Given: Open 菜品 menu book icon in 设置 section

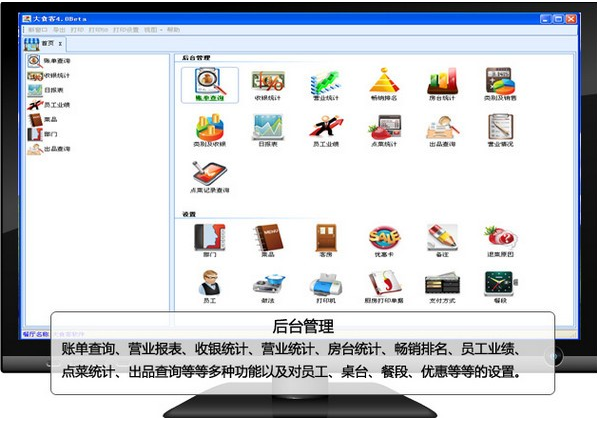Looking at the screenshot, I should tap(268, 241).
